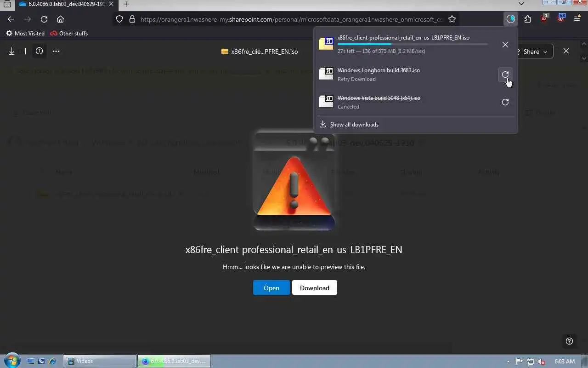Viewport: 588px width, 368px height.
Task: Switch to the Videos taskbar window
Action: (100, 361)
